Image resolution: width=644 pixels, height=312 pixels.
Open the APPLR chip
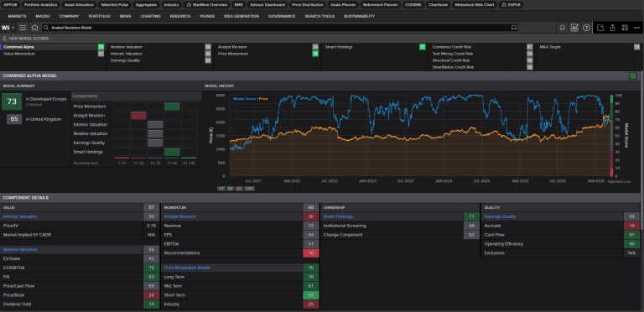(10, 5)
